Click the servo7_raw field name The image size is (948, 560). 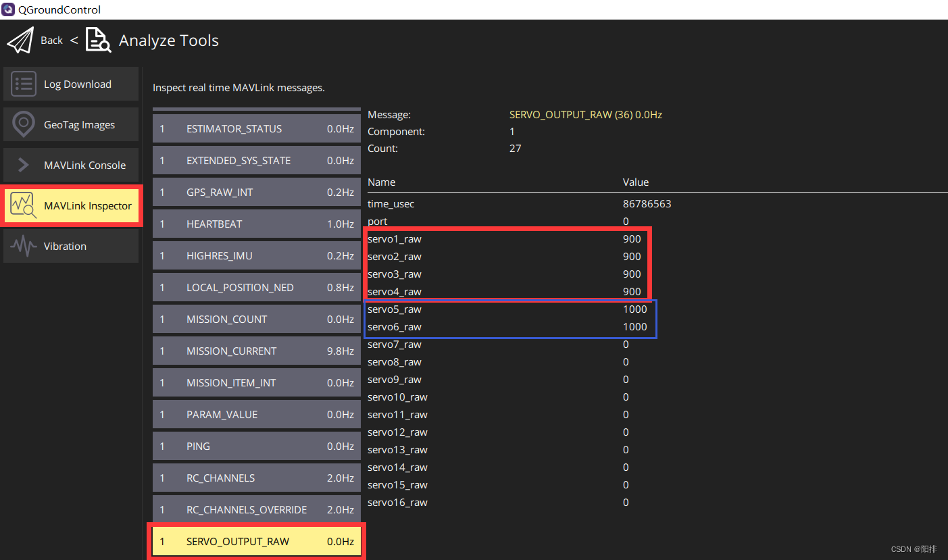(395, 345)
